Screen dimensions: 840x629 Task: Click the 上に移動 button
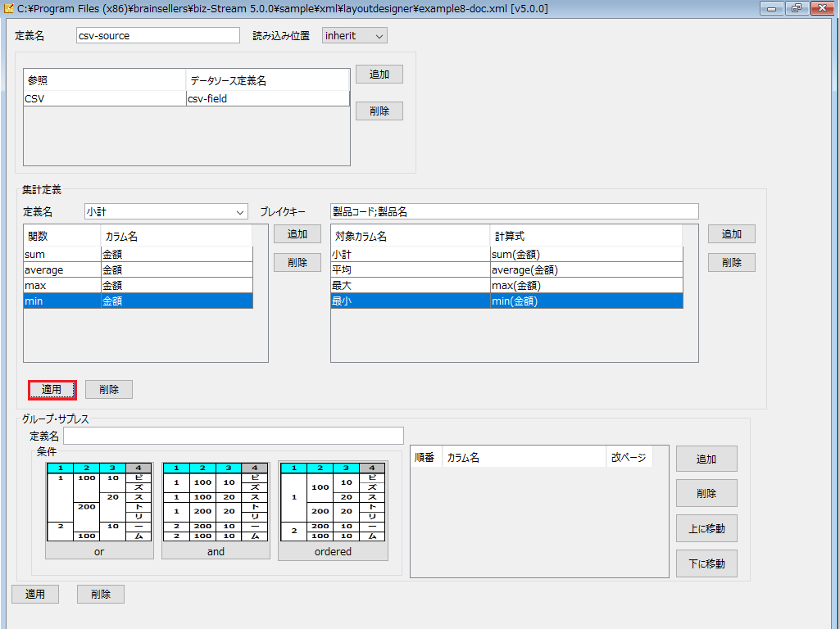pos(706,528)
